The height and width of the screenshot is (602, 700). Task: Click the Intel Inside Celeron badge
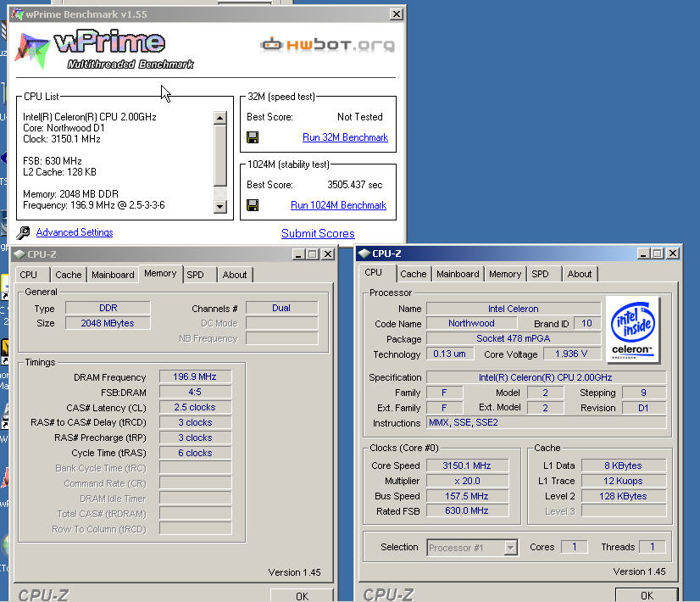[632, 330]
